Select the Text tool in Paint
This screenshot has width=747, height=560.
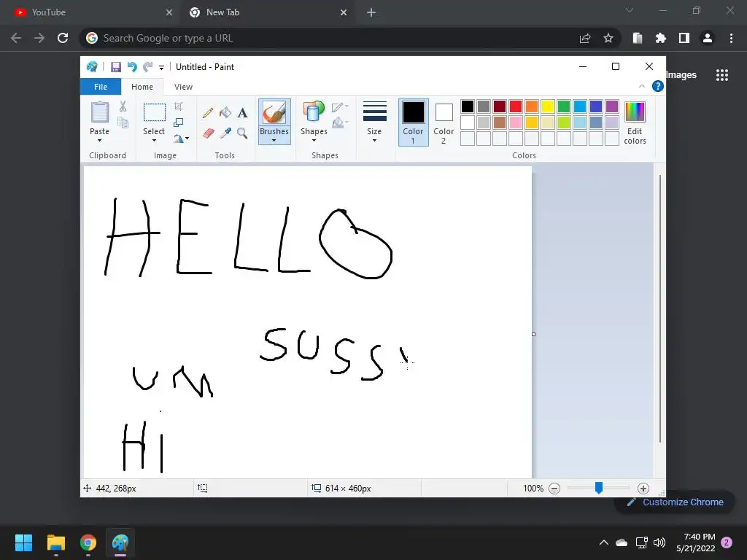[x=242, y=113]
